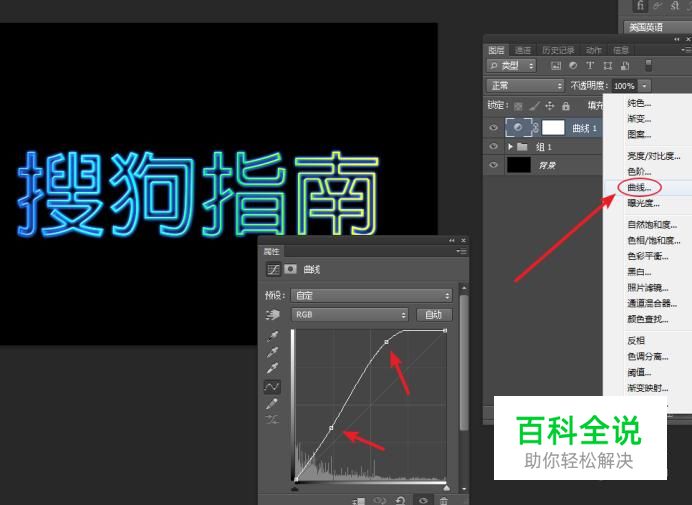
Task: Hide the 组 1 group eye
Action: click(493, 146)
